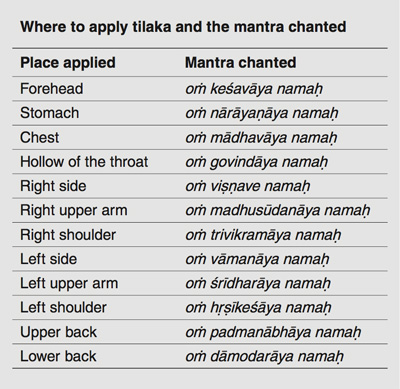Viewport: 400px width, 389px height.
Task: Click the table title about applying tilaka
Action: click(183, 27)
